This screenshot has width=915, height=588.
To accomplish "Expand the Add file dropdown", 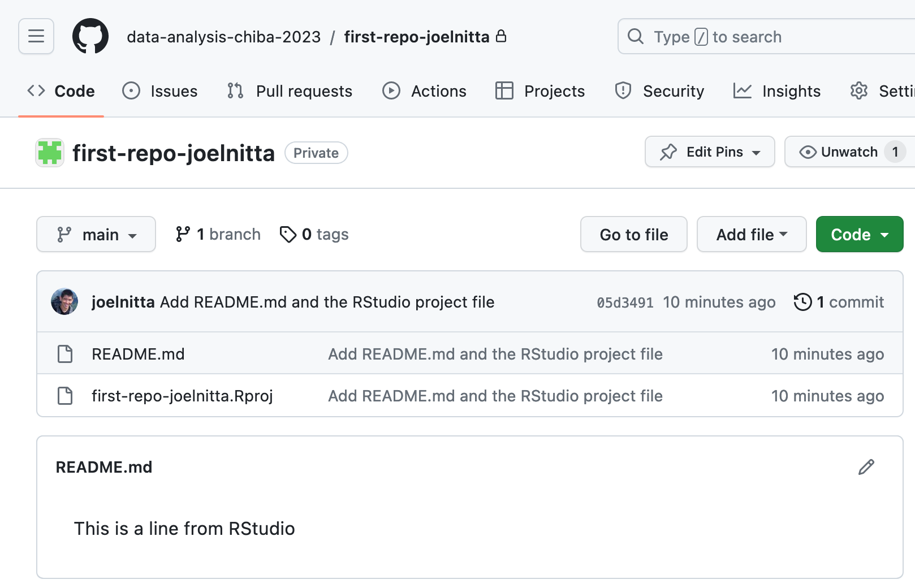I will 751,234.
